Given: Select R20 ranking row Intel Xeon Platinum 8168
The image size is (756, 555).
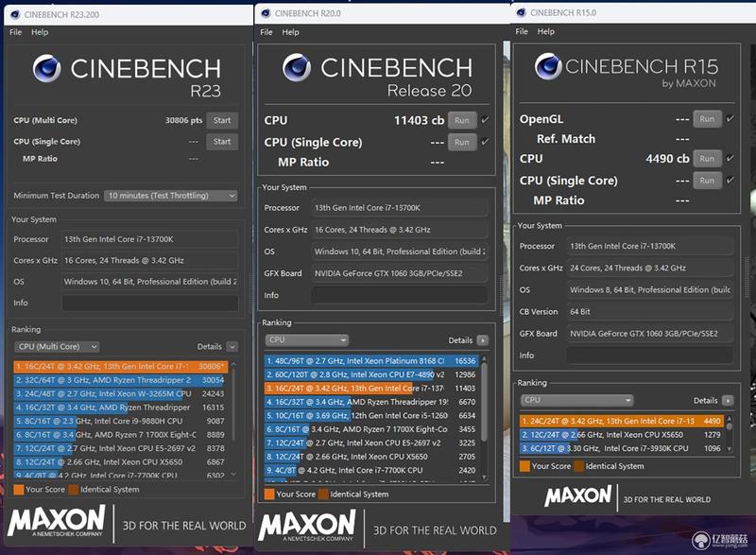Looking at the screenshot, I should click(371, 360).
